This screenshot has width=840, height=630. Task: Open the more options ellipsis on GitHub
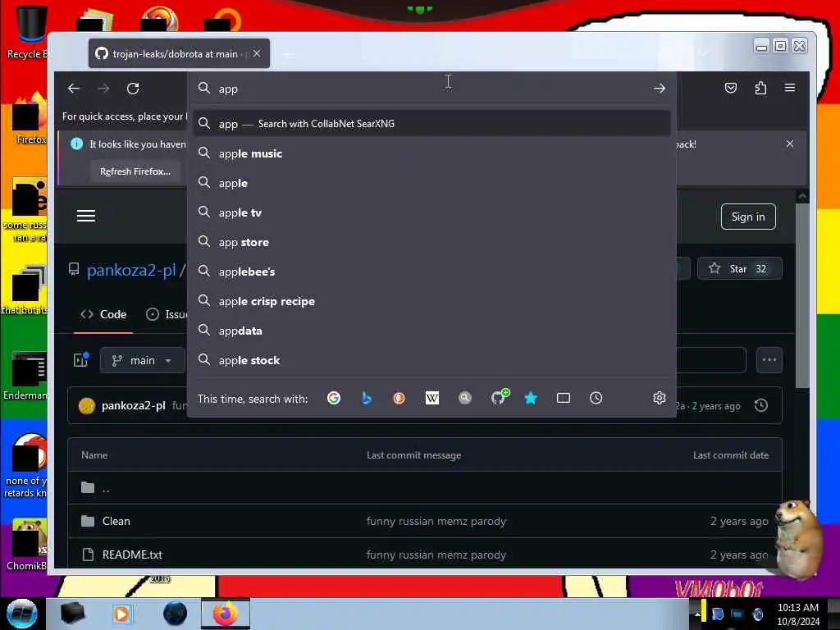click(x=769, y=360)
